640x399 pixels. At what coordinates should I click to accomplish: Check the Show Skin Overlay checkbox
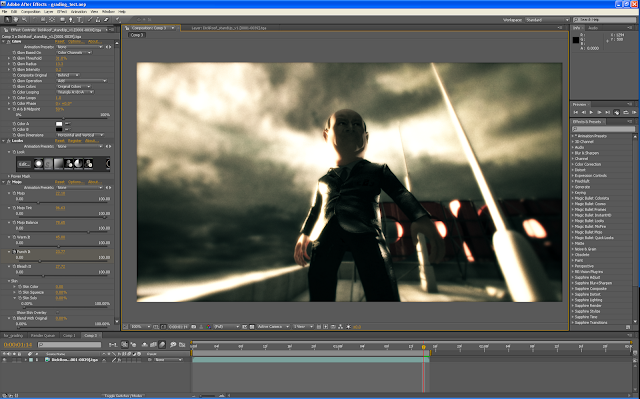57,313
